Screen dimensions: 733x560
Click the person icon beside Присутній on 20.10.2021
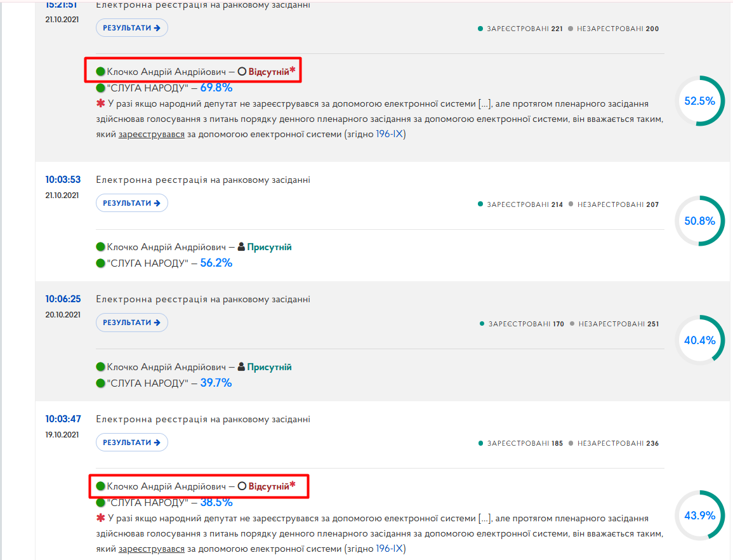coord(241,367)
